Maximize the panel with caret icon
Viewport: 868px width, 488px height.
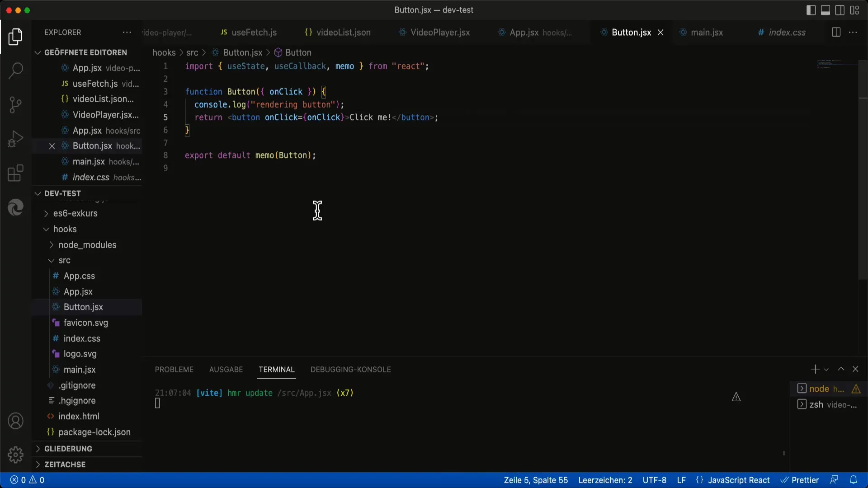[x=841, y=369]
